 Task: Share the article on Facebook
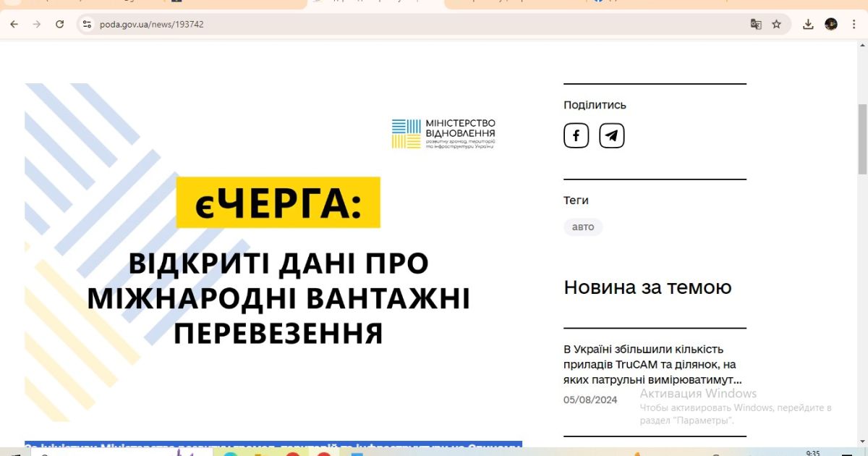coord(576,135)
